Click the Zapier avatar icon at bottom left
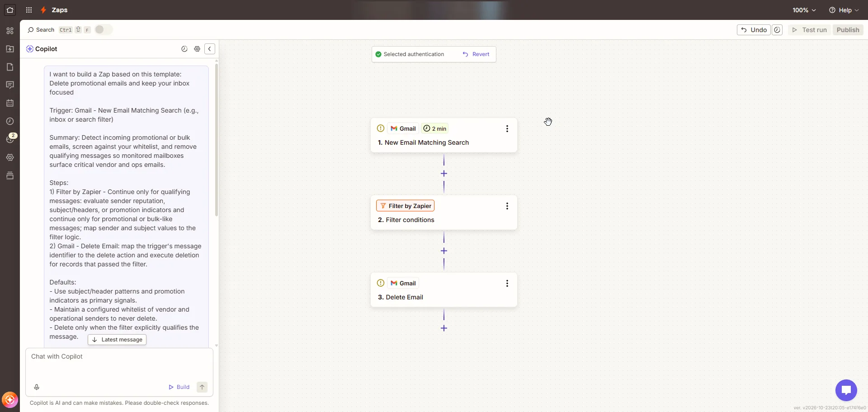Image resolution: width=868 pixels, height=412 pixels. click(10, 400)
